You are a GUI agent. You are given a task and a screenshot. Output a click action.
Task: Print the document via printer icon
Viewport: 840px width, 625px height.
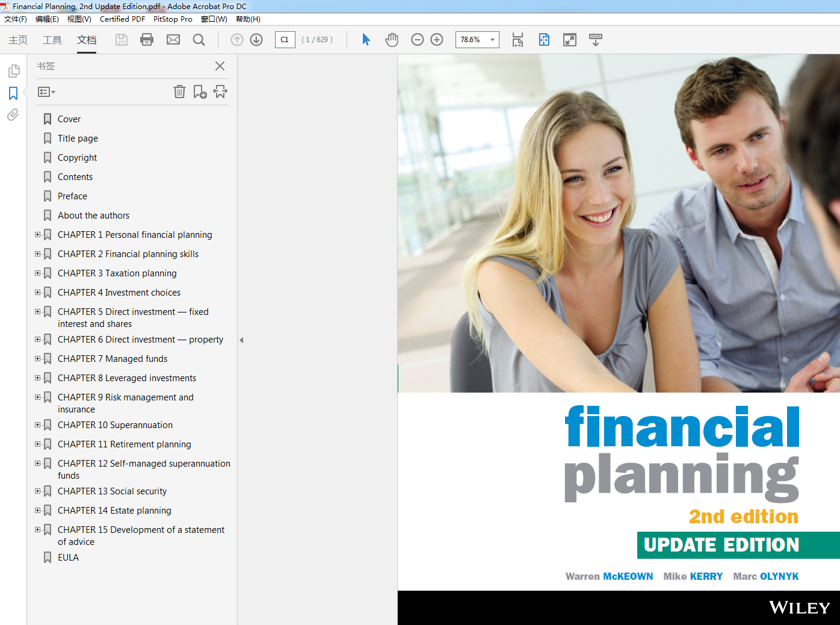click(147, 40)
